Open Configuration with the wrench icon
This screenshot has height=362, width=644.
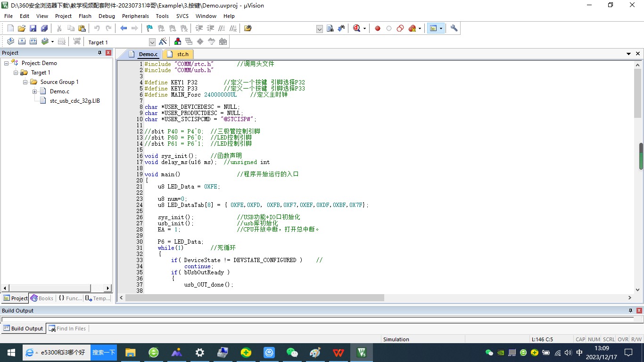pos(454,28)
